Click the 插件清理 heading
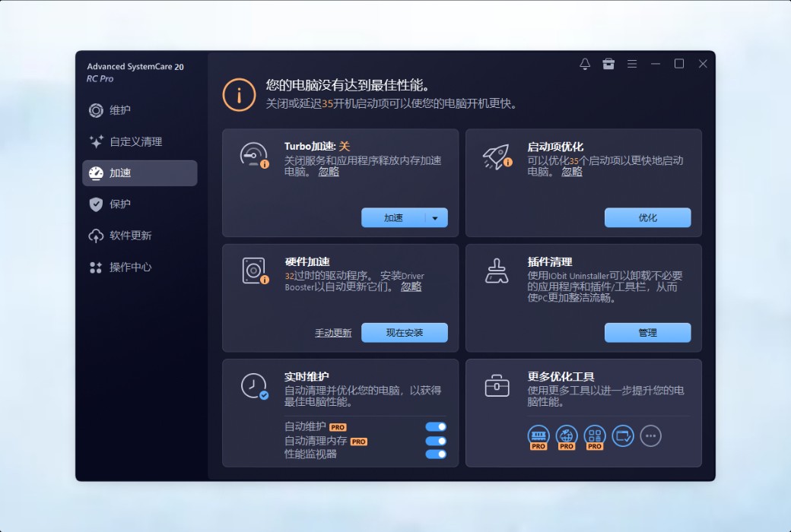 [550, 261]
